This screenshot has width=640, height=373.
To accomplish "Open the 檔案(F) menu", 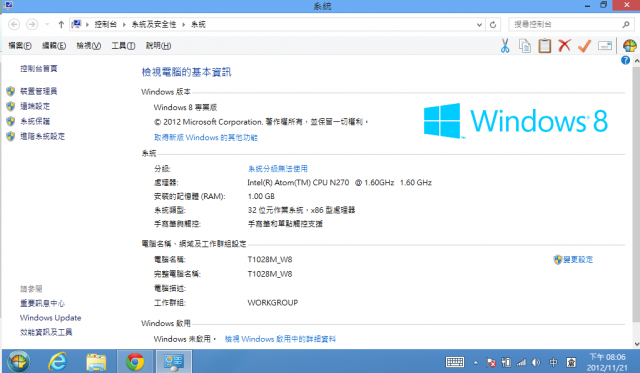I will coord(20,46).
